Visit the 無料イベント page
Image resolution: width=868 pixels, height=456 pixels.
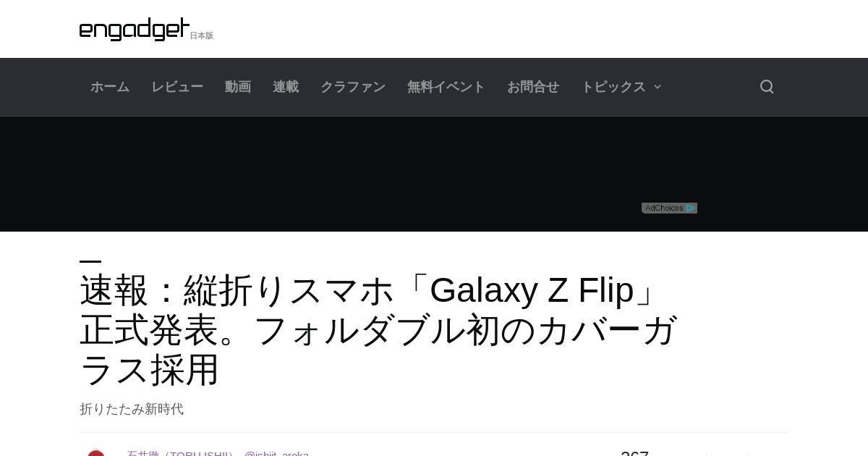[x=446, y=87]
